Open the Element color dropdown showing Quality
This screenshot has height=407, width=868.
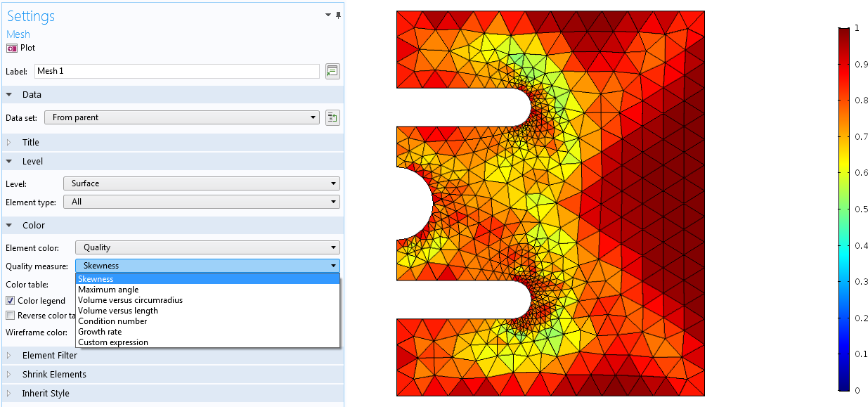click(x=207, y=247)
